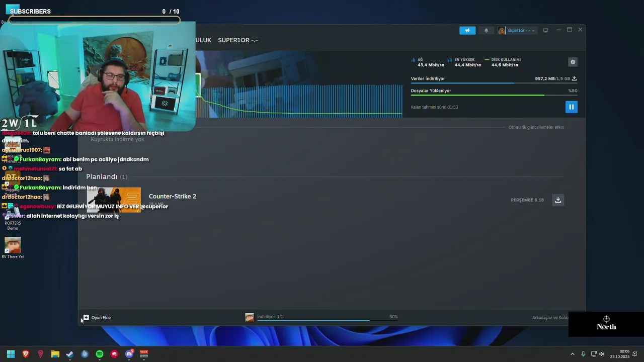The image size is (644, 362).
Task: Open the network tray icon
Action: 594,354
